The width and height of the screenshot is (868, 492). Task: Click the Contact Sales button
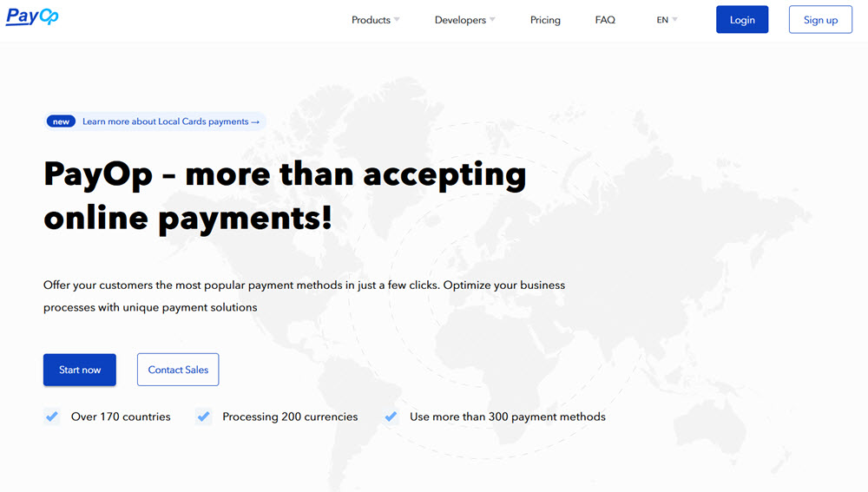tap(178, 370)
